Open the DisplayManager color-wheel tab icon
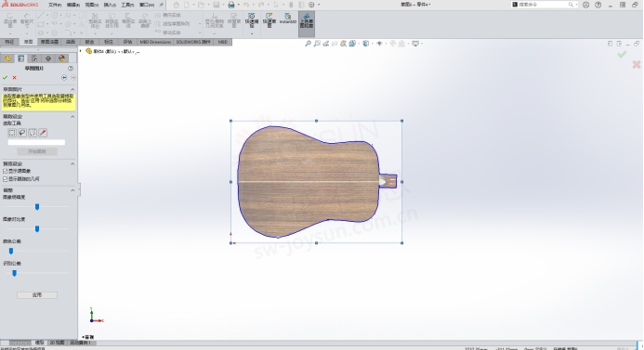 pos(61,58)
